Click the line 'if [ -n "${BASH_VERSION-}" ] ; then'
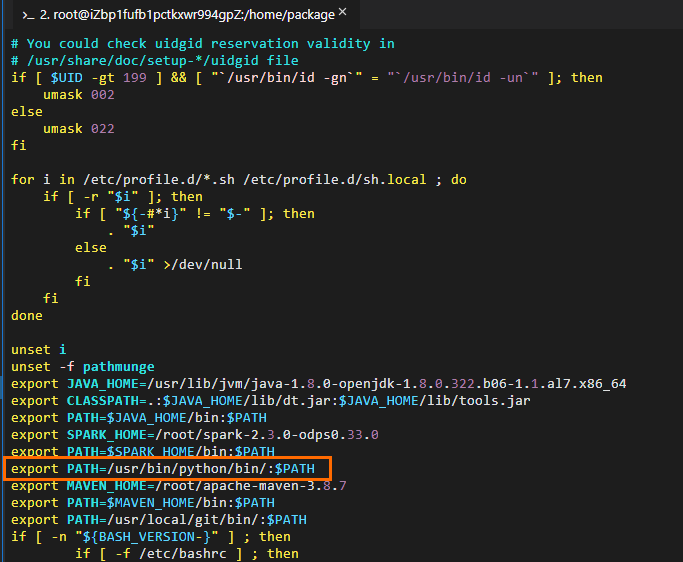This screenshot has width=683, height=562. [x=151, y=537]
